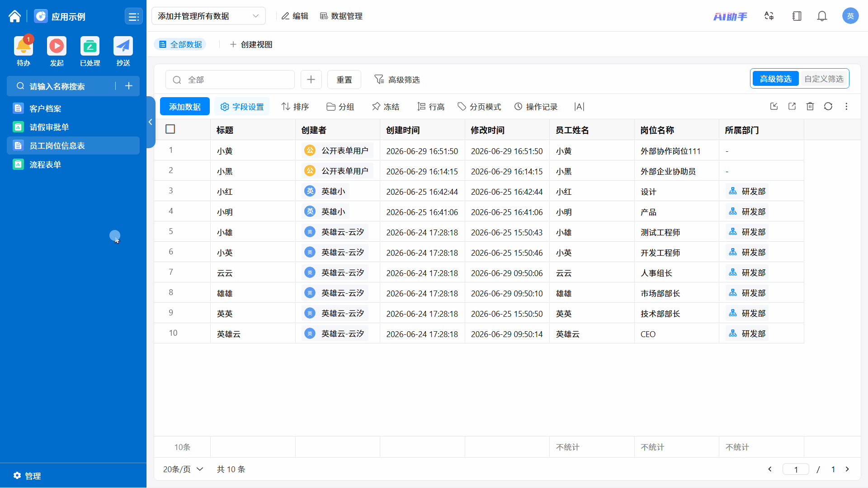Open the 待办 to-do bell icon
The width and height of the screenshot is (868, 488).
(x=24, y=46)
